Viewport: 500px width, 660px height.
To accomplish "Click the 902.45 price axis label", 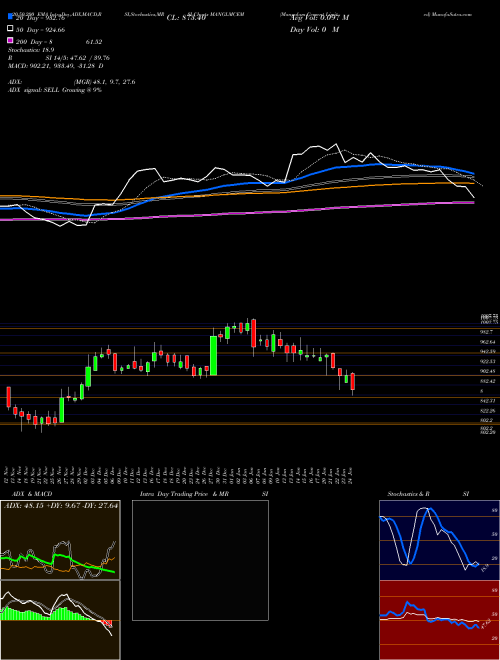I will pos(487,371).
